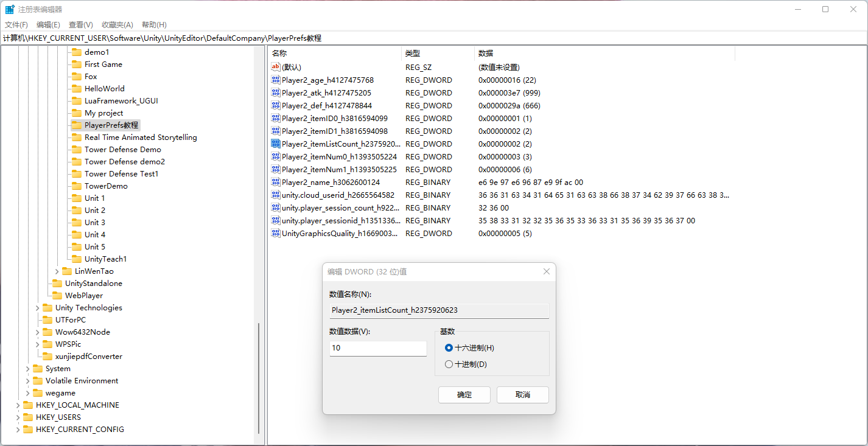Click the 数值数据 value input field
The image size is (868, 446).
(377, 348)
